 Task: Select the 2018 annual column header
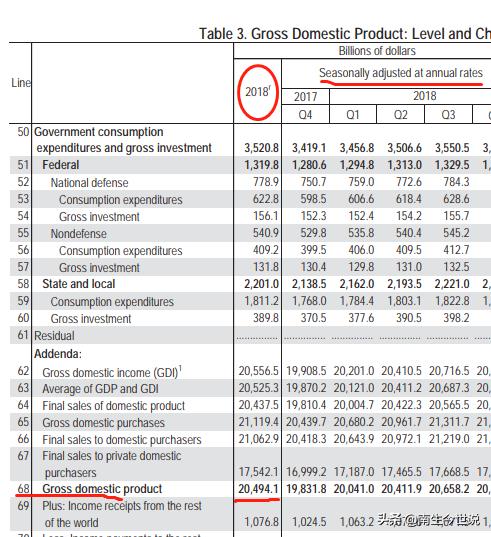click(258, 92)
